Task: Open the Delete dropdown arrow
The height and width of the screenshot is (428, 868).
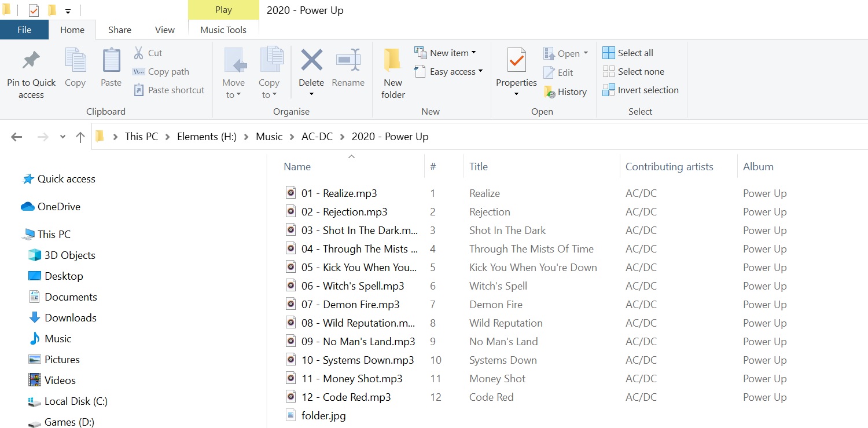Action: click(x=311, y=94)
